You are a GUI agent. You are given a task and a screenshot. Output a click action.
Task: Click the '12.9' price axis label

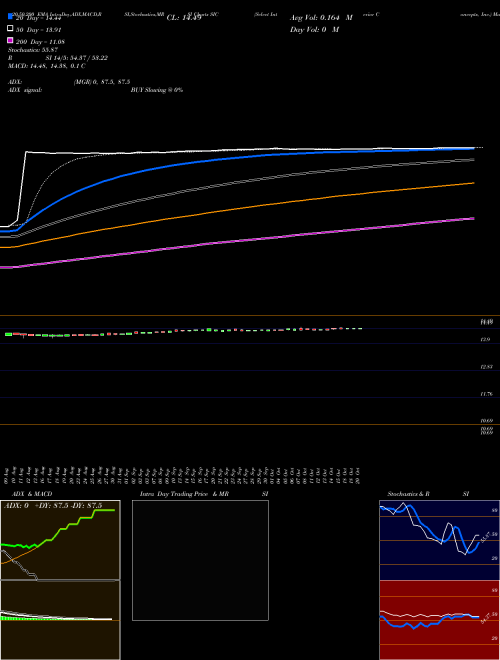click(x=485, y=339)
